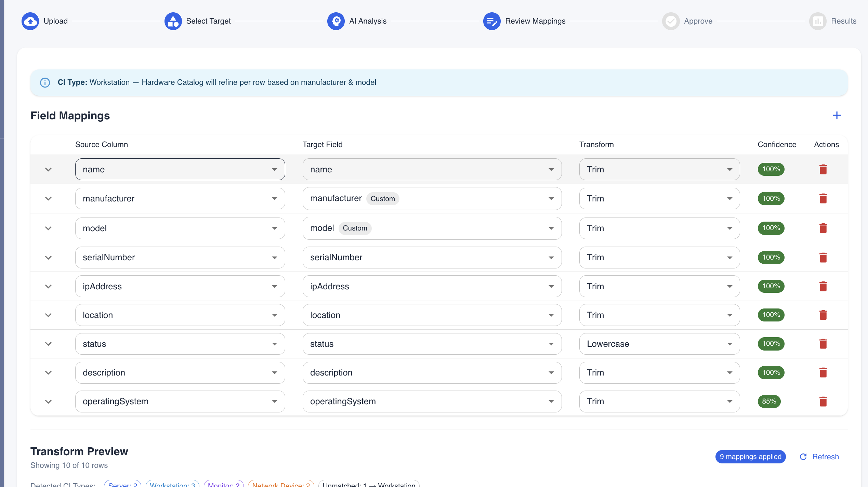Click the AI Analysis head icon

[x=336, y=21]
